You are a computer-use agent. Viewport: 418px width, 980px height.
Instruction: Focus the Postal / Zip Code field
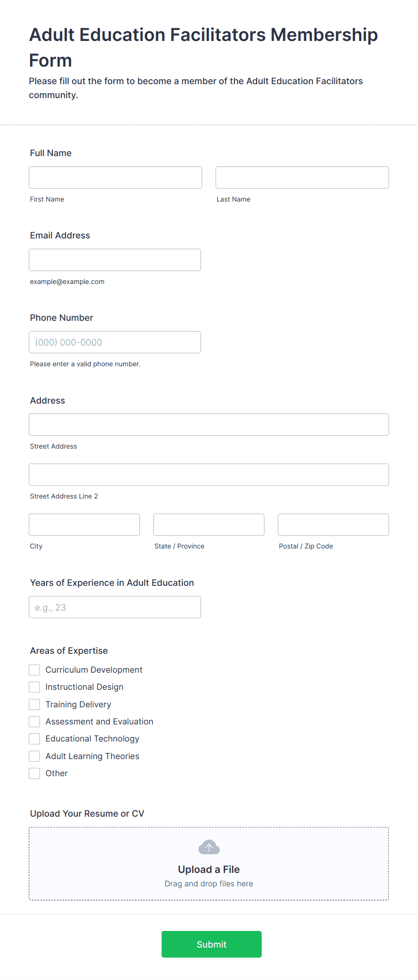point(334,524)
